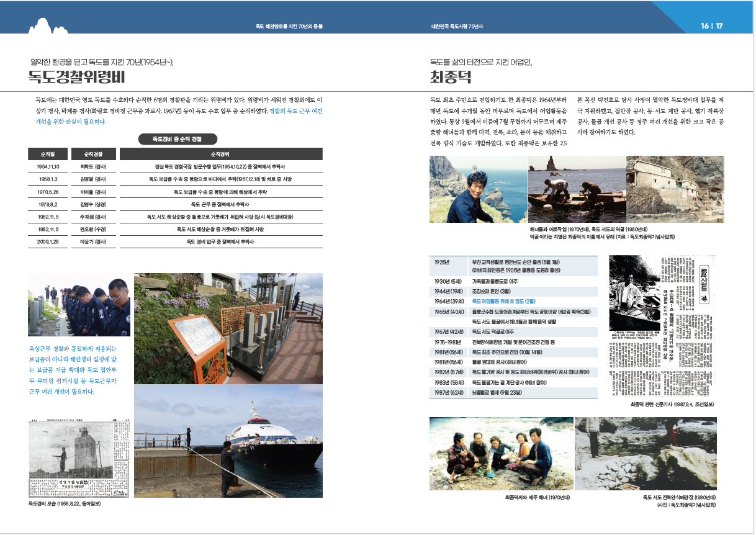
Task: Click the timeline year '1967년 (42세)'
Action: tap(449, 331)
